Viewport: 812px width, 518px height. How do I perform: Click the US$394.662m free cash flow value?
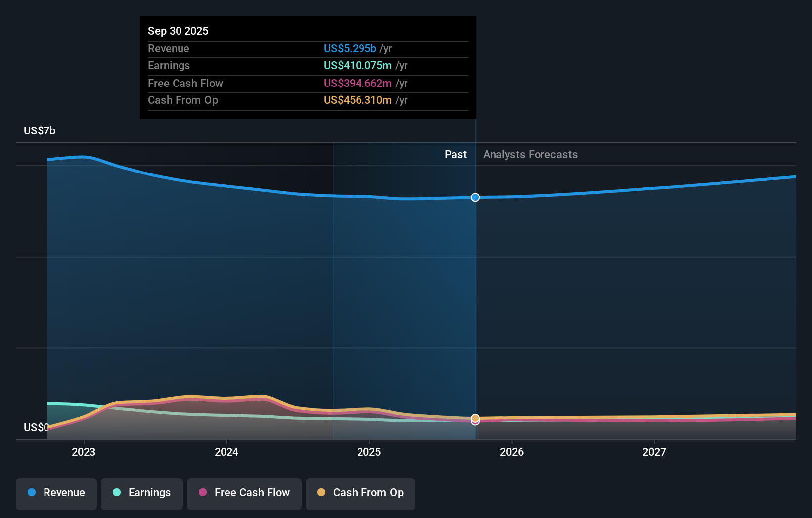pos(358,83)
